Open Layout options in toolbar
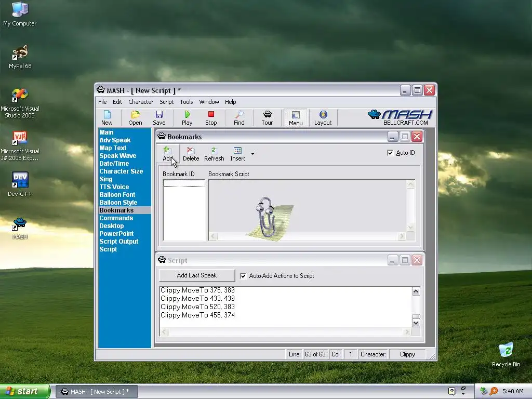The width and height of the screenshot is (532, 399). pos(323,118)
